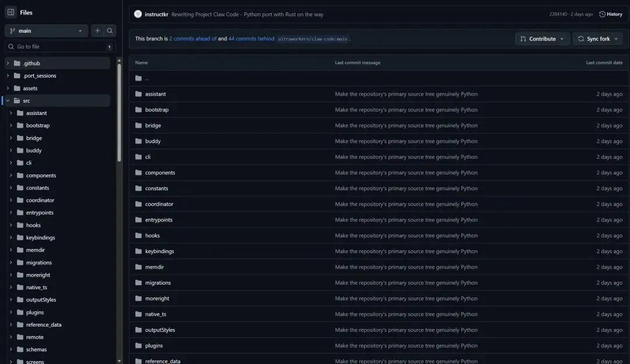Screen dimensions: 630x364
Task: Expand the bootstrap tree folder chevron
Action: point(11,125)
